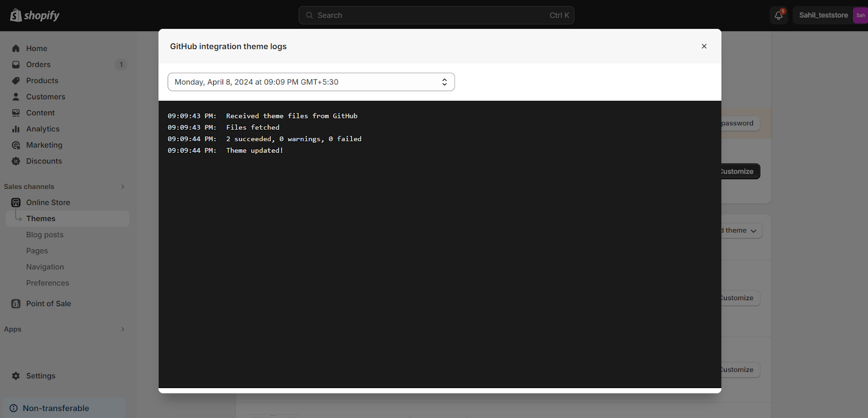
Task: Click the dialog title text
Action: (x=228, y=46)
